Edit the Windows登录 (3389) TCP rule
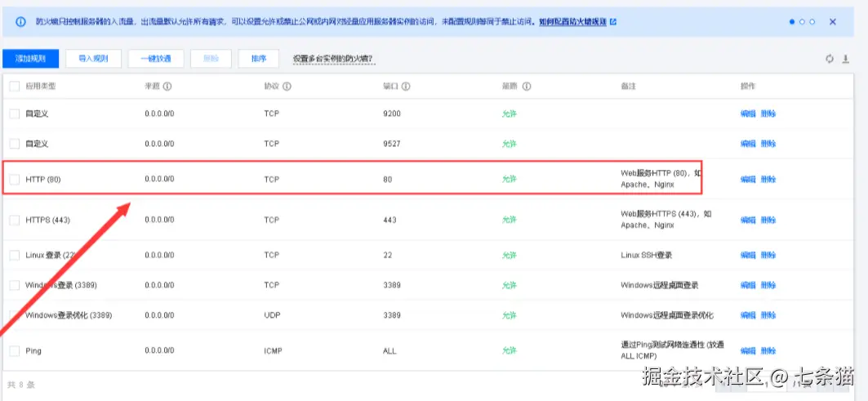Image resolution: width=868 pixels, height=401 pixels. pos(748,285)
